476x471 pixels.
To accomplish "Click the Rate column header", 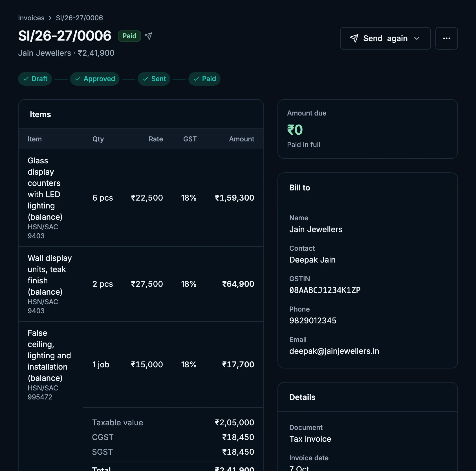I will pos(156,139).
